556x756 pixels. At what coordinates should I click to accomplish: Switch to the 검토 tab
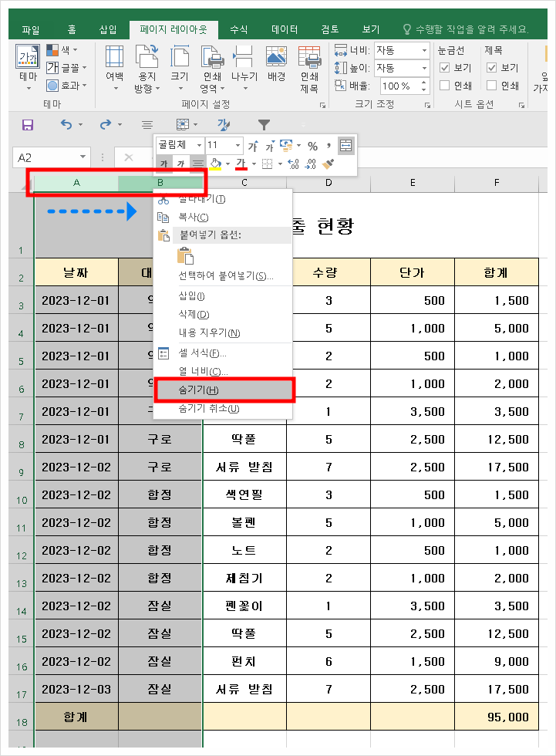pos(330,30)
